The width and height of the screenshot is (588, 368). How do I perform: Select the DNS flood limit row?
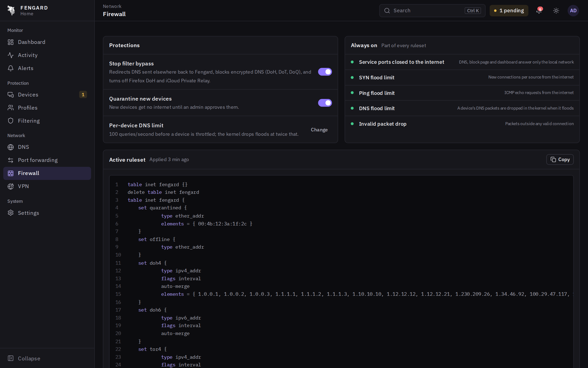pyautogui.click(x=462, y=108)
